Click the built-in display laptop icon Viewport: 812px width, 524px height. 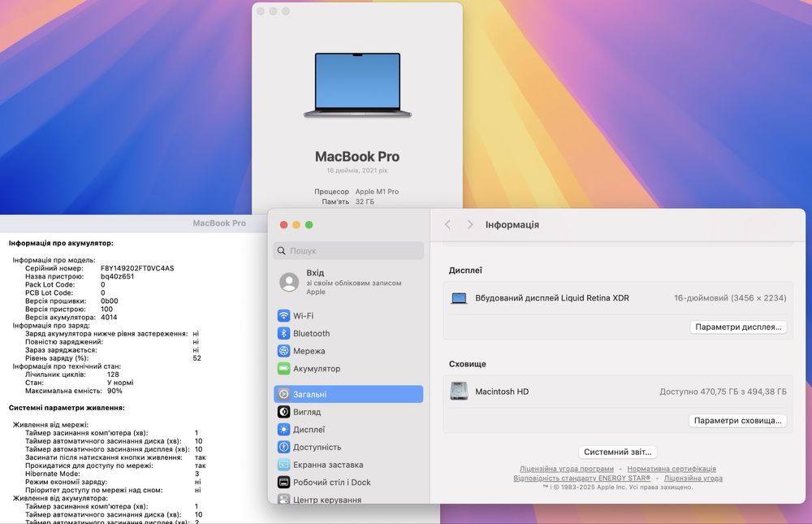459,298
